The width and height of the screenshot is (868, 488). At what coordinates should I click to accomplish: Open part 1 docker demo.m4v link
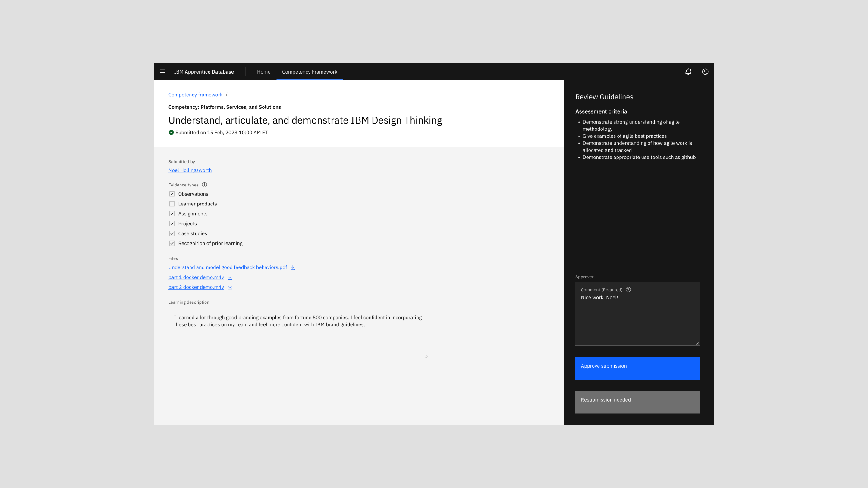196,277
